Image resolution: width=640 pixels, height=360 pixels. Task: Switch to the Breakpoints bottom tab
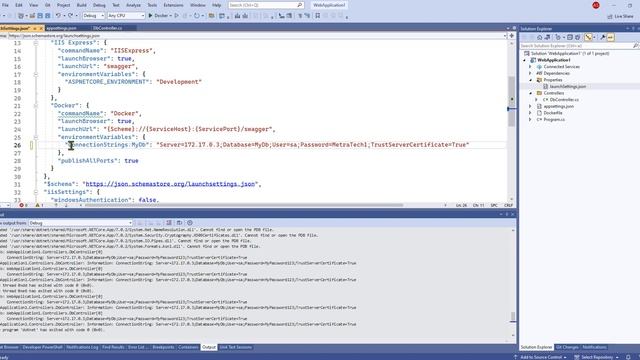pyautogui.click(x=163, y=347)
